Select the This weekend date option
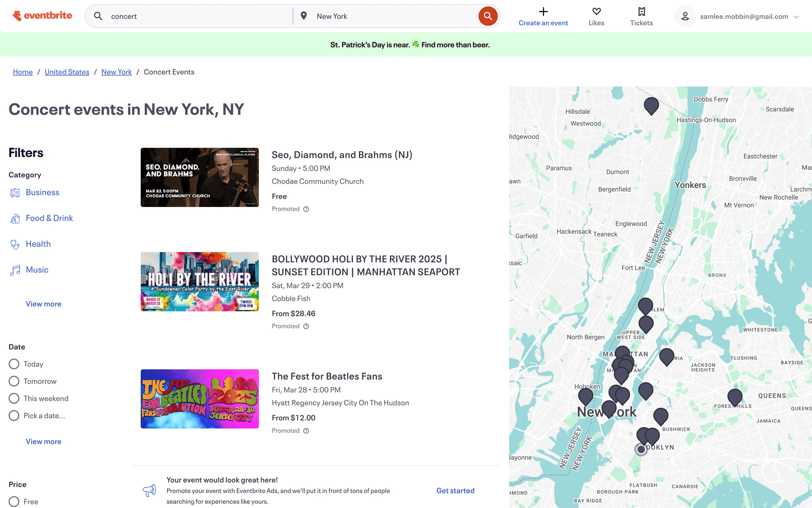The width and height of the screenshot is (812, 508). pyautogui.click(x=14, y=398)
